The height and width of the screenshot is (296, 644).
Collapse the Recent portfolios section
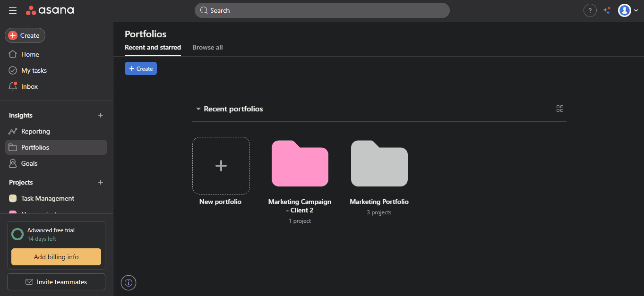coord(198,109)
